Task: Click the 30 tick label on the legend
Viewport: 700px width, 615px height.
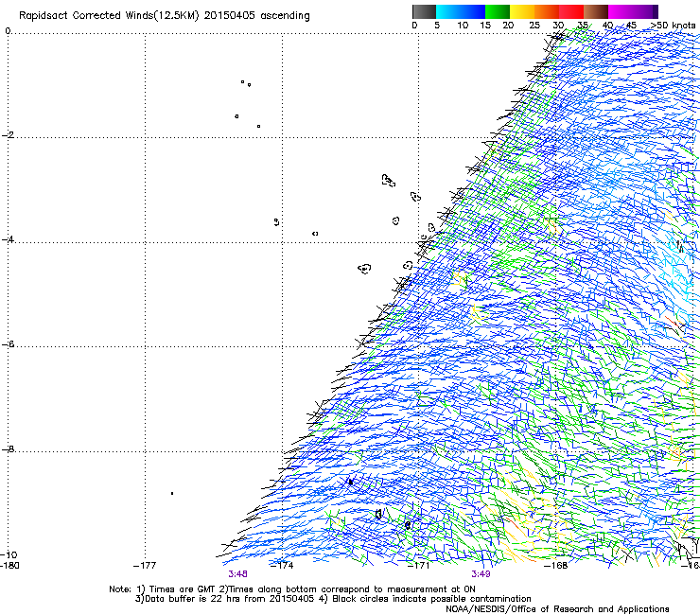Action: (558, 26)
